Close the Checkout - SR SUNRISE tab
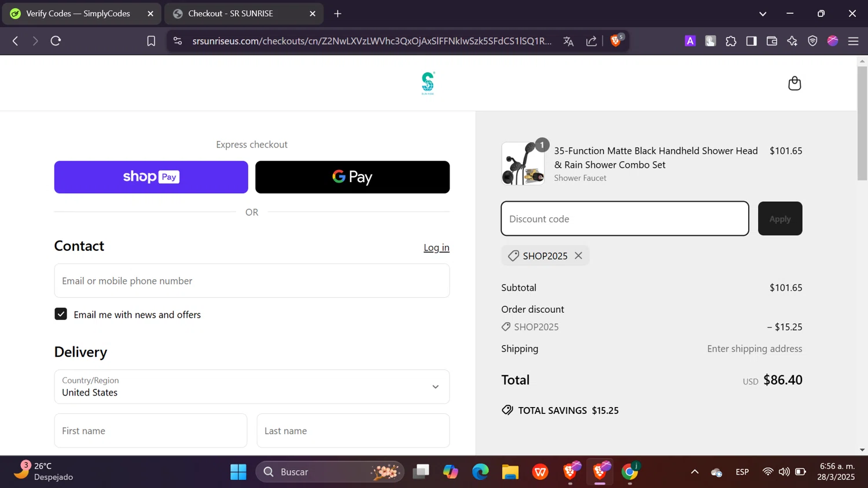 (x=312, y=13)
